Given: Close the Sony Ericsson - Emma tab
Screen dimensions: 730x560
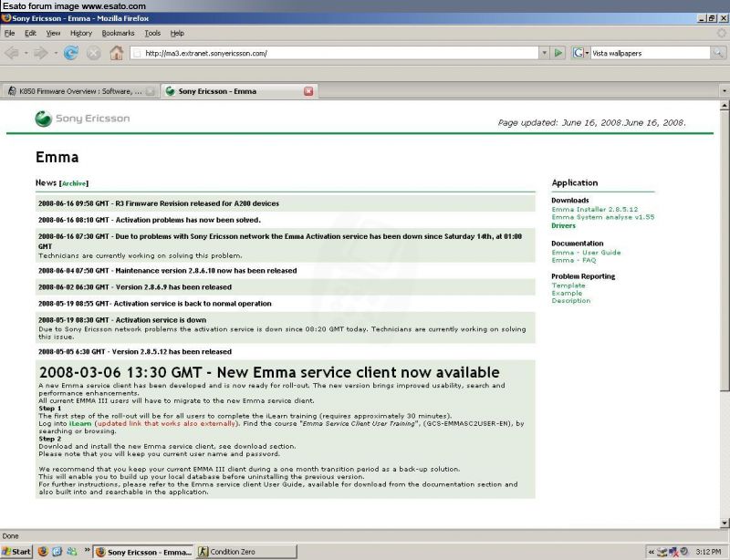Looking at the screenshot, I should (x=308, y=91).
